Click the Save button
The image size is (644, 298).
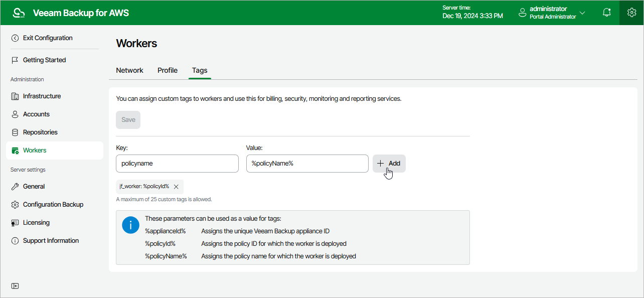point(128,120)
